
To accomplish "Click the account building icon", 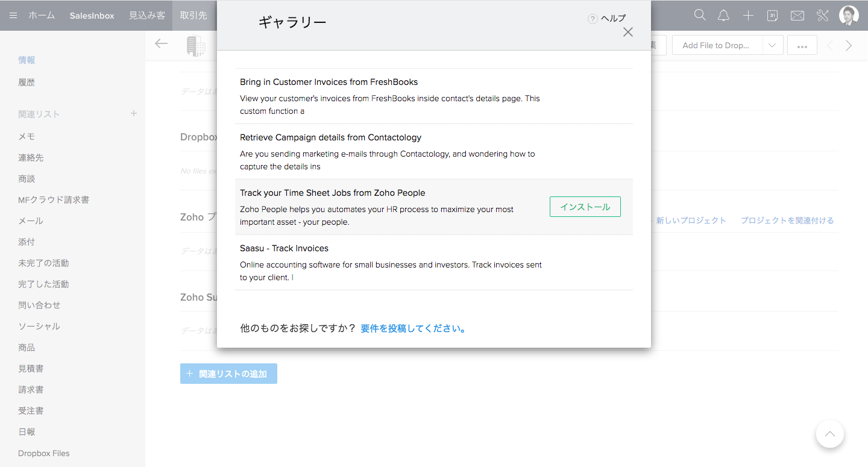I will pyautogui.click(x=196, y=46).
